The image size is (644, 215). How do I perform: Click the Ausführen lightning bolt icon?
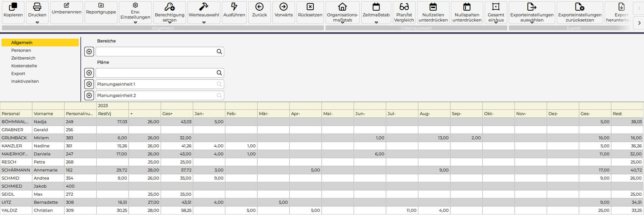pos(234,7)
